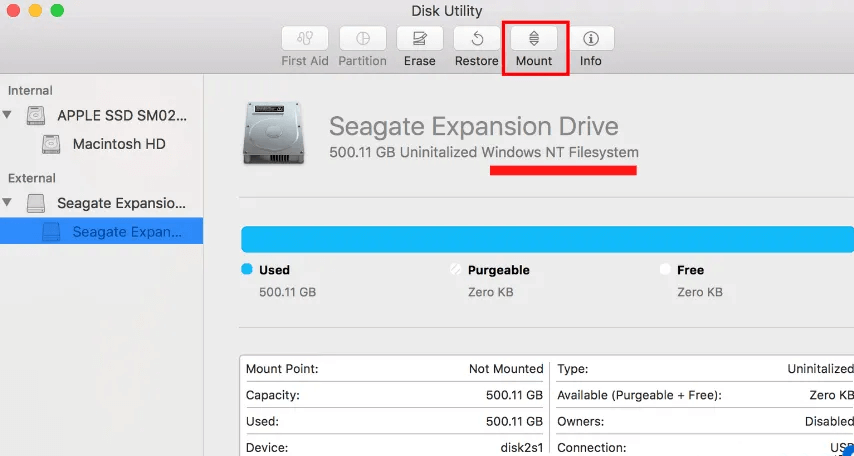The width and height of the screenshot is (854, 456).
Task: Click the Macintosh HD volume icon
Action: coord(52,144)
